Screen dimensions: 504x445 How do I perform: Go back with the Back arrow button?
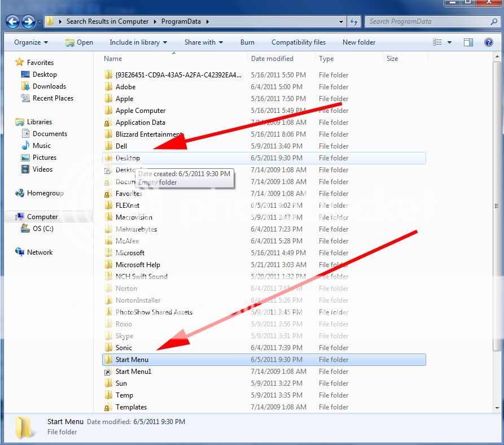pyautogui.click(x=13, y=22)
